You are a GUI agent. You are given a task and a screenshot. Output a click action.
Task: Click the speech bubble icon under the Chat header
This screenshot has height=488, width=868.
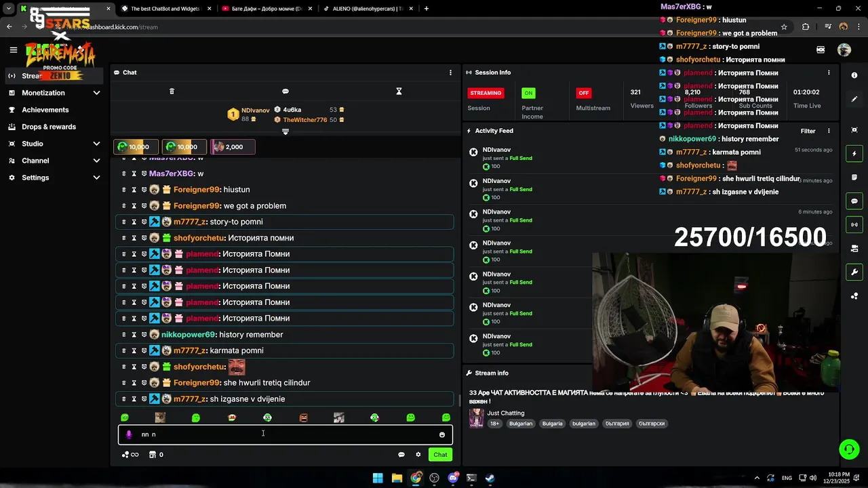pyautogui.click(x=285, y=91)
